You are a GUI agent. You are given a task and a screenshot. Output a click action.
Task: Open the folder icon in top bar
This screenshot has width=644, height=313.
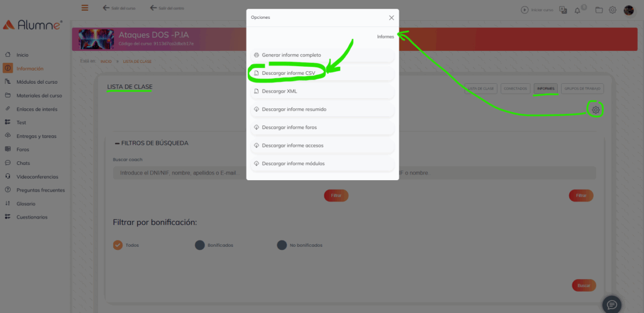coord(599,10)
